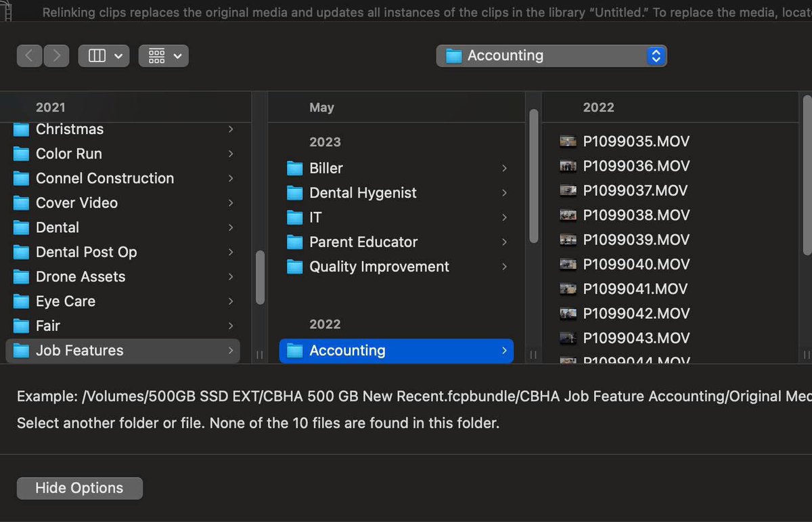Click the middle column width handle

(533, 354)
